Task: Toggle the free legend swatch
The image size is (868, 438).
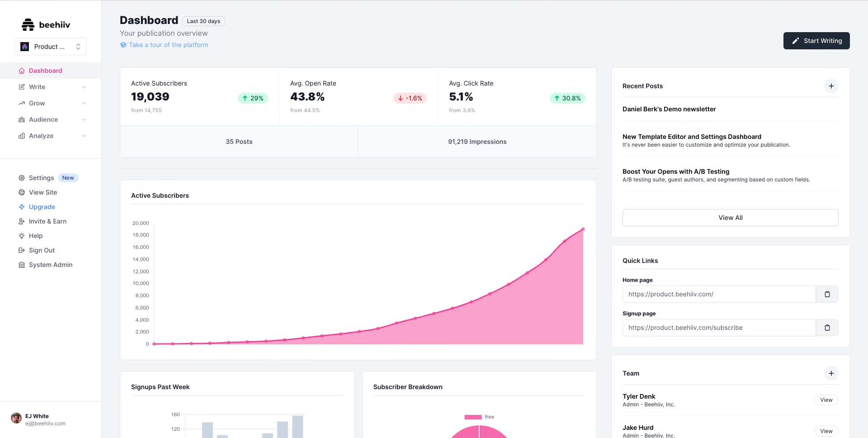Action: (473, 417)
